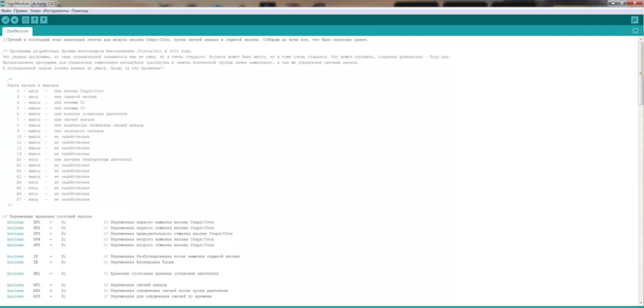Open the Serial Monitor magnifier icon

(x=634, y=20)
